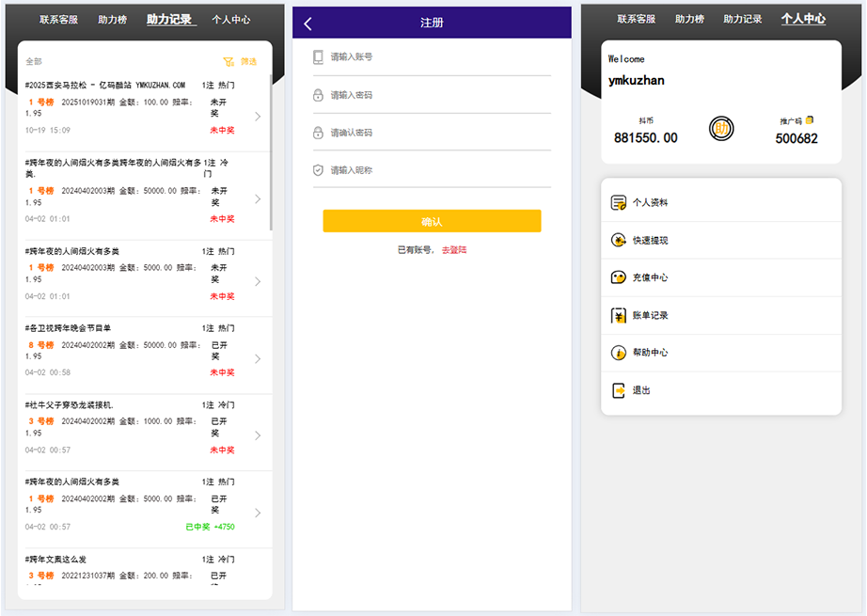Select the 快速提现 withdrawal icon

click(618, 240)
